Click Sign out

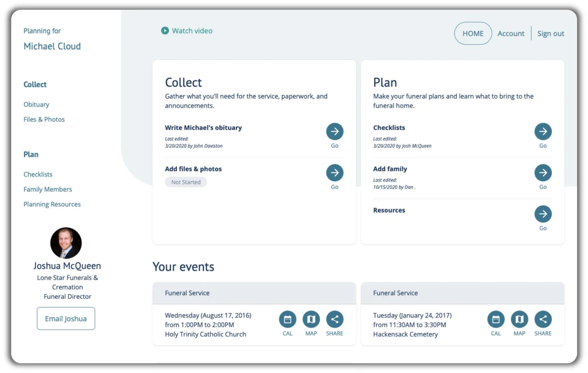coord(551,33)
